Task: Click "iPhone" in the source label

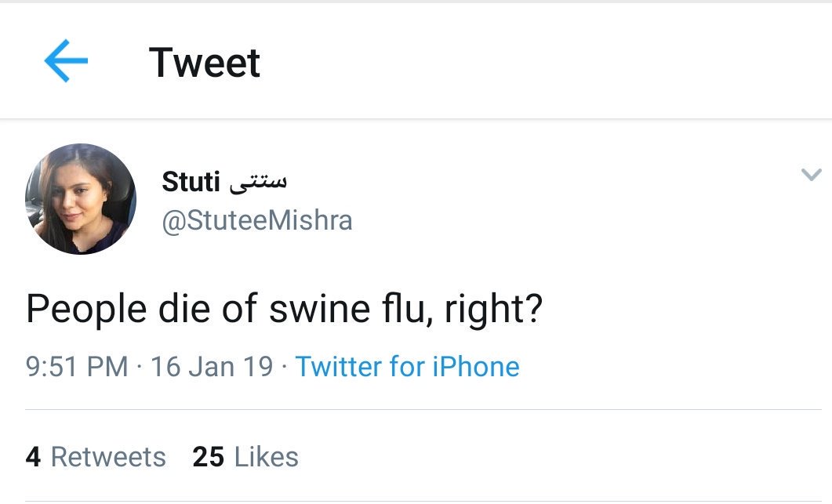Action: pos(477,367)
